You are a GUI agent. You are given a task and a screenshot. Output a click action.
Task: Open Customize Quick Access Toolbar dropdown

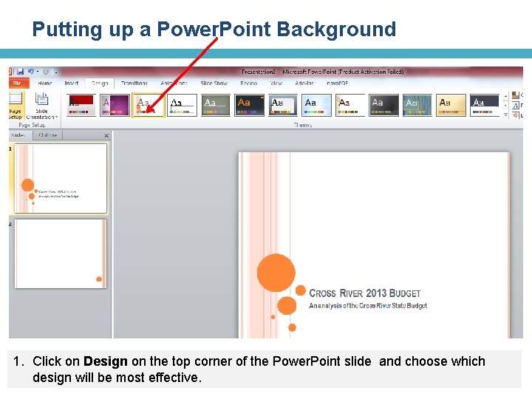(x=55, y=72)
